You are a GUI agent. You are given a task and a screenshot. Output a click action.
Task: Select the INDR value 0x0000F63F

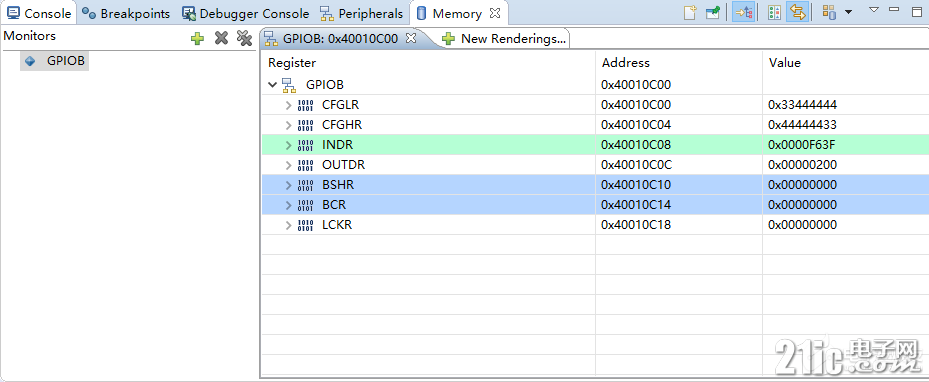click(802, 145)
